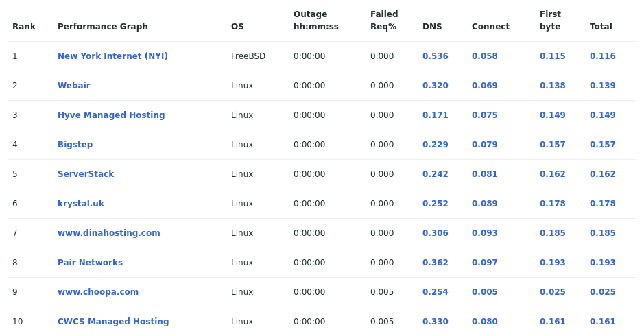Click First byte 0.161 in CWCS row

(x=552, y=321)
